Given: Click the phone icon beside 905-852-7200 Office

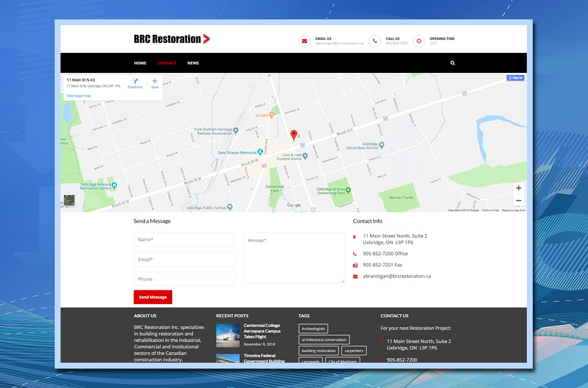Looking at the screenshot, I should 355,254.
